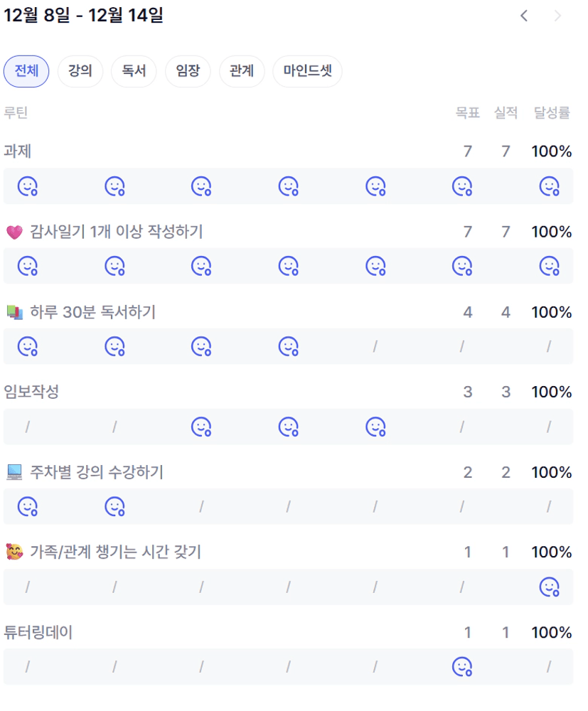Go to the next week arrow
Image resolution: width=588 pixels, height=711 pixels.
557,16
